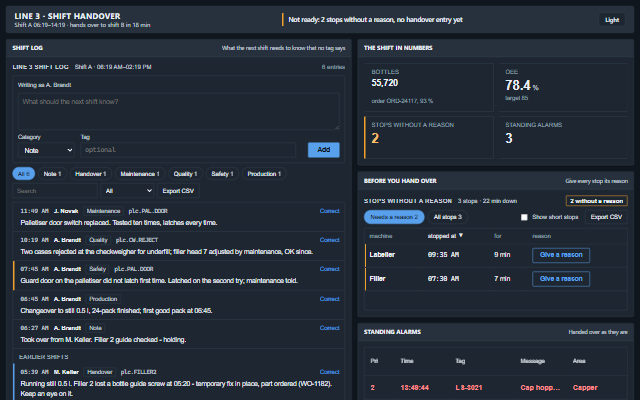Filter log by 'Quality 1' chip
Image resolution: width=640 pixels, height=400 pixels.
(x=185, y=174)
